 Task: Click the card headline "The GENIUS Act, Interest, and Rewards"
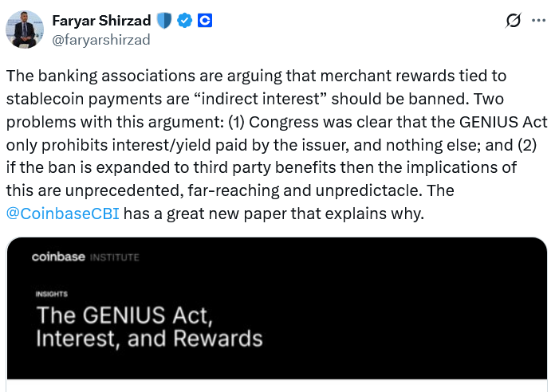pyautogui.click(x=149, y=325)
